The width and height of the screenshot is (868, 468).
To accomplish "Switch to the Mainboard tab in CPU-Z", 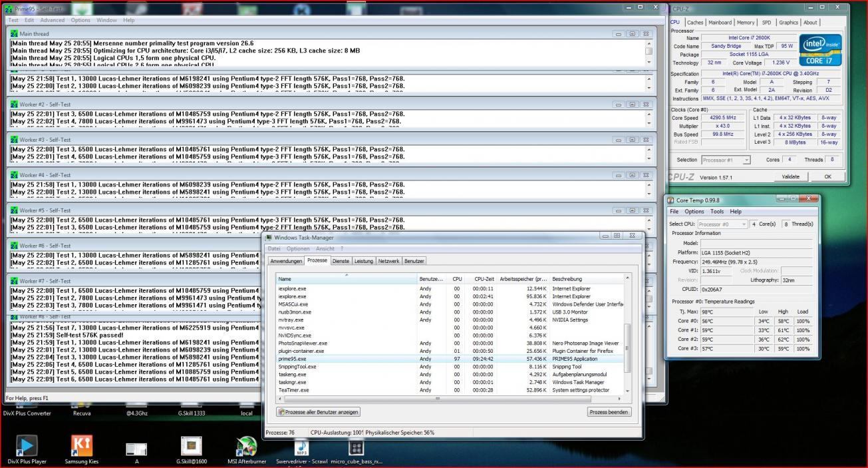I will pyautogui.click(x=720, y=23).
